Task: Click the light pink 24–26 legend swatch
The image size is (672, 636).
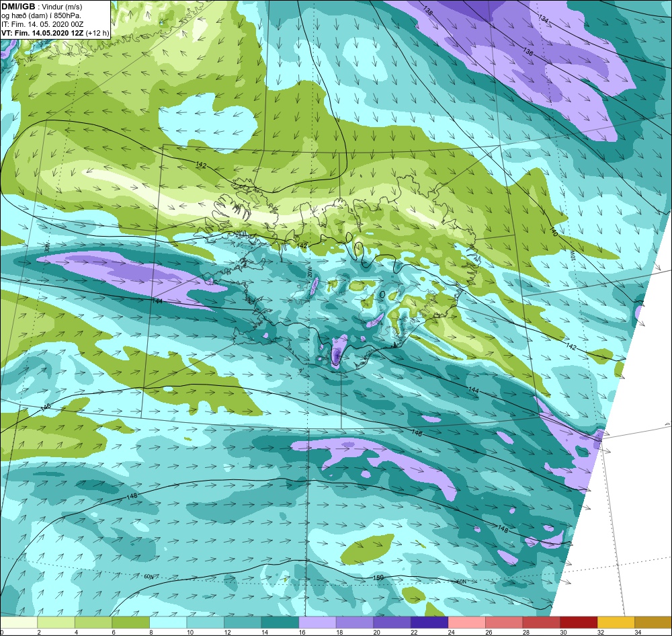Action: (466, 622)
